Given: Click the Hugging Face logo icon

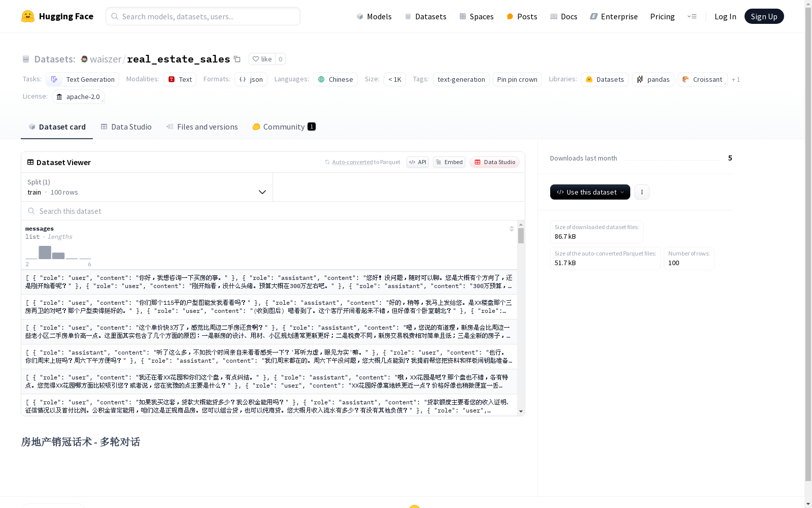Looking at the screenshot, I should click(x=28, y=16).
